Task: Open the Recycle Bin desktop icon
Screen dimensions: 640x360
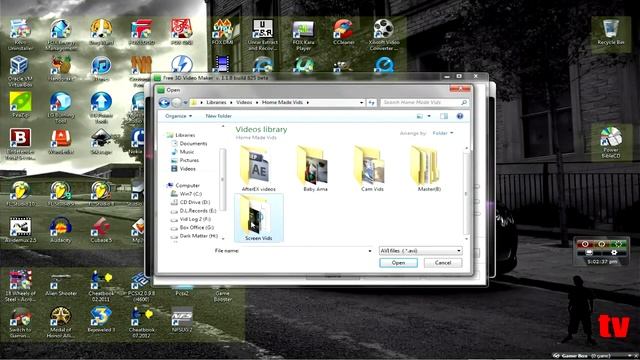Action: click(611, 33)
